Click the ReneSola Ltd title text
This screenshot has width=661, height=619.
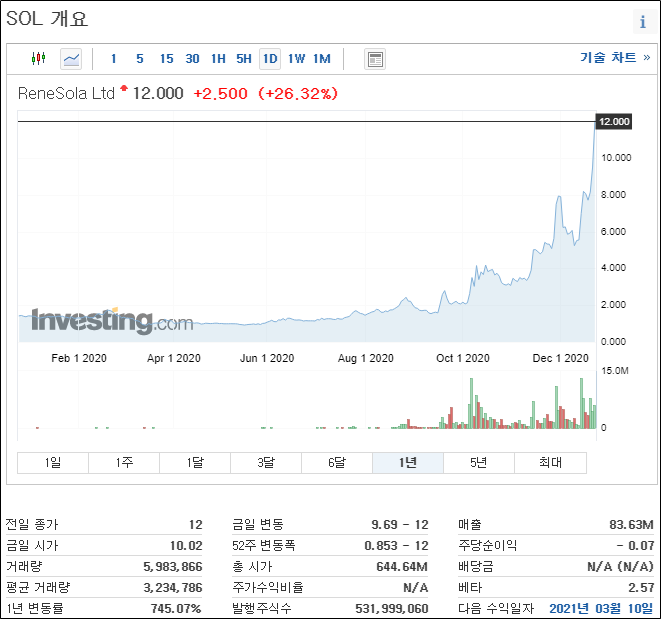[66, 93]
